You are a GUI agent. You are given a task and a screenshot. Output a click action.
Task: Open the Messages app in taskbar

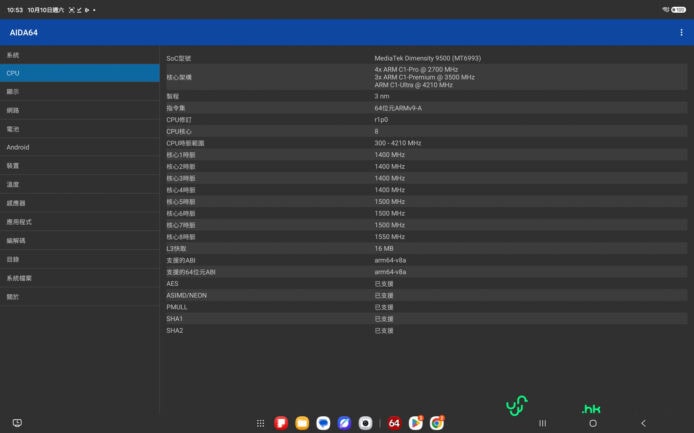323,423
